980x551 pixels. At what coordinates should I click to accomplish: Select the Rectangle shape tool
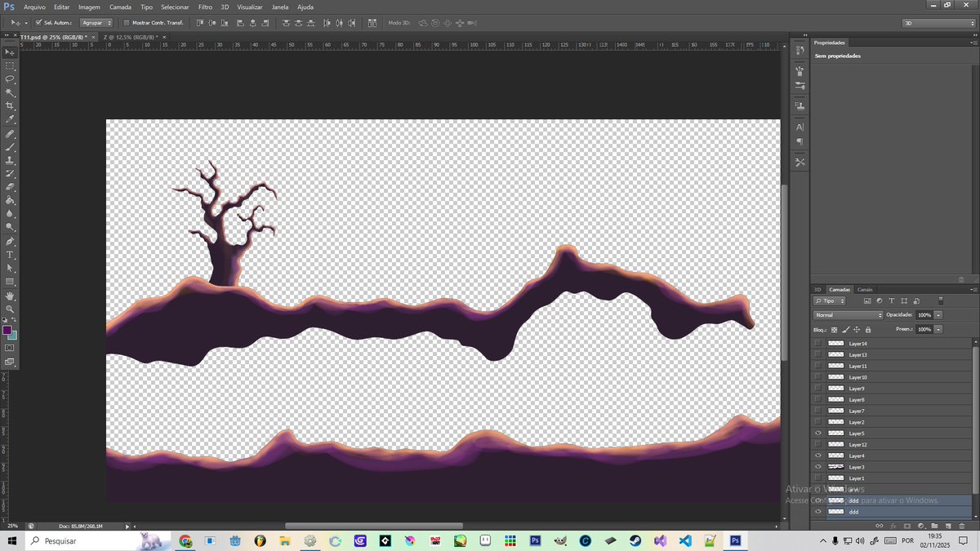pyautogui.click(x=11, y=282)
